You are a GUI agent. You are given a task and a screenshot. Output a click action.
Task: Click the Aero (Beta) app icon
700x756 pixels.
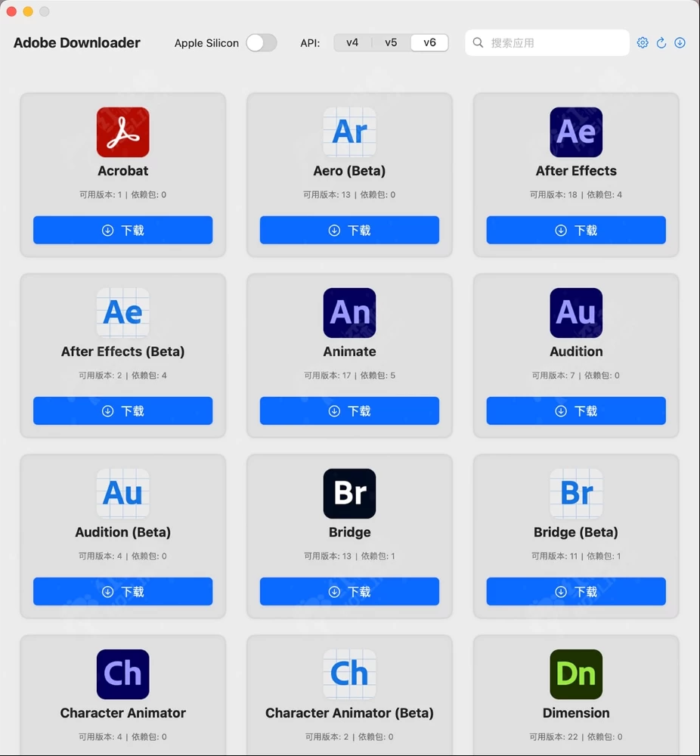click(349, 132)
